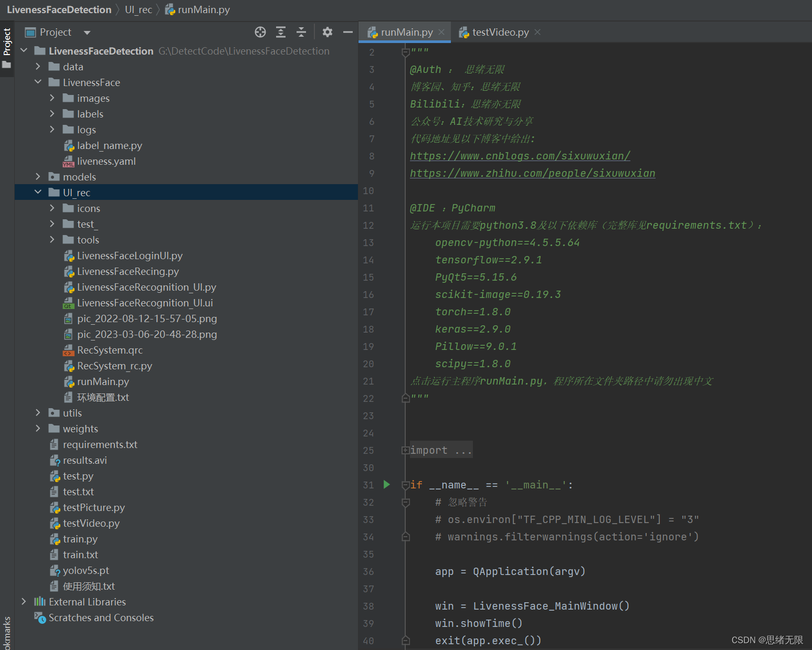Select runMain.py icon in project tree
Viewport: 812px width, 650px height.
pos(69,381)
